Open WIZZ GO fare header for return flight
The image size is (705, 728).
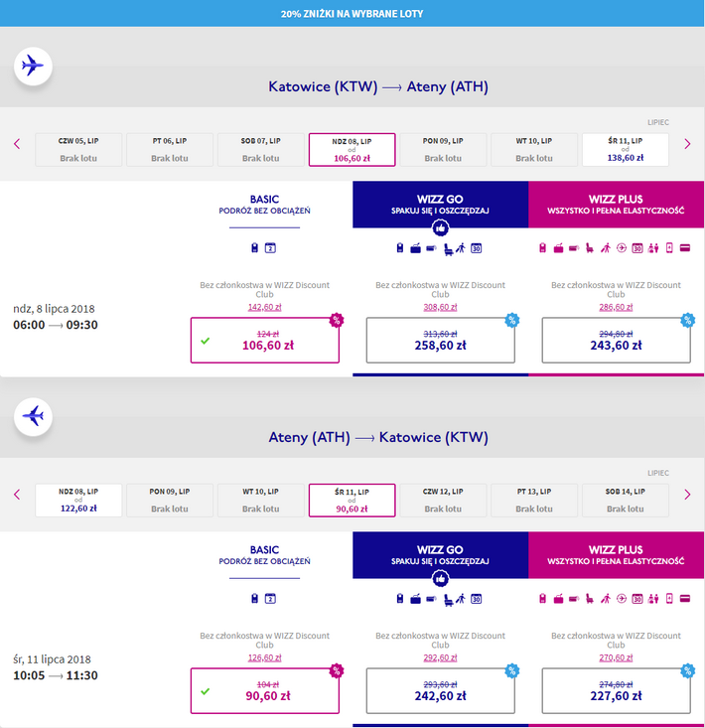[x=440, y=555]
